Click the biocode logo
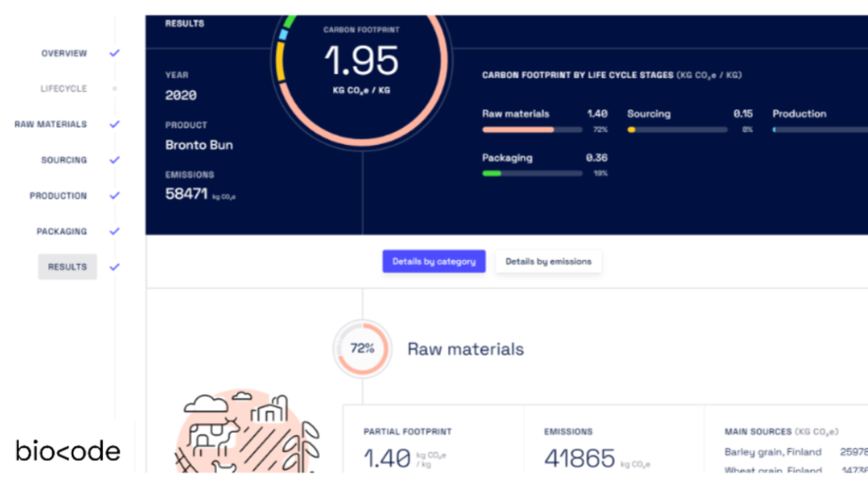Image resolution: width=868 pixels, height=488 pixels. coord(68,451)
